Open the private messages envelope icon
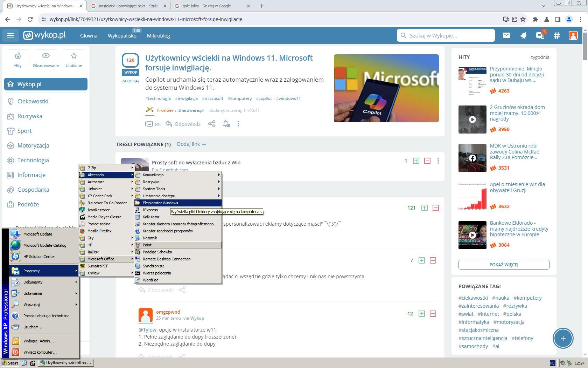Image resolution: width=588 pixels, height=368 pixels. (x=506, y=35)
